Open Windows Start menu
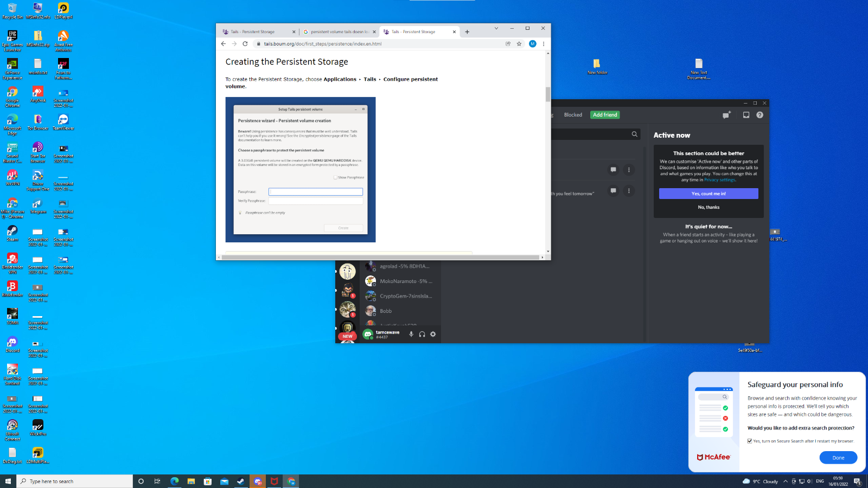Image resolution: width=868 pixels, height=488 pixels. 8,481
